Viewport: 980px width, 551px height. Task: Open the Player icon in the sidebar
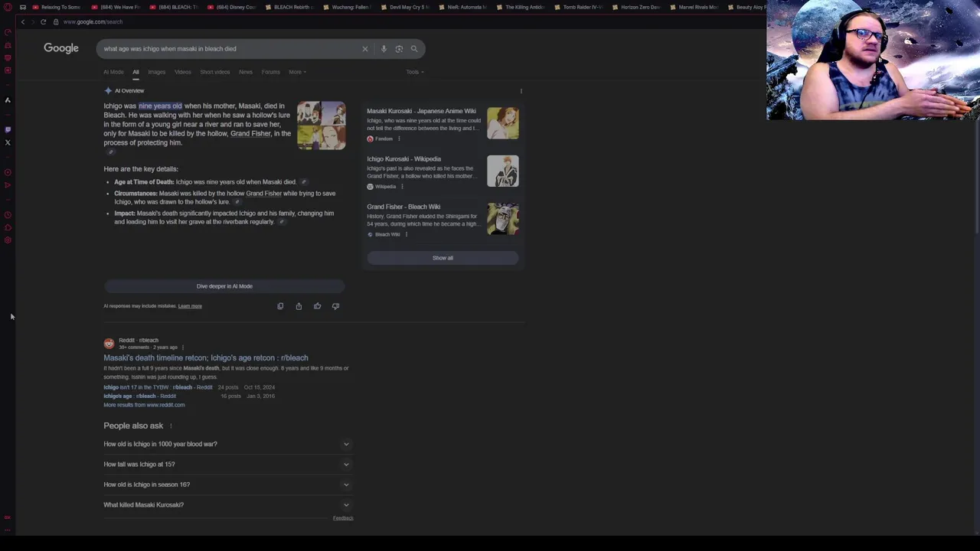(8, 172)
